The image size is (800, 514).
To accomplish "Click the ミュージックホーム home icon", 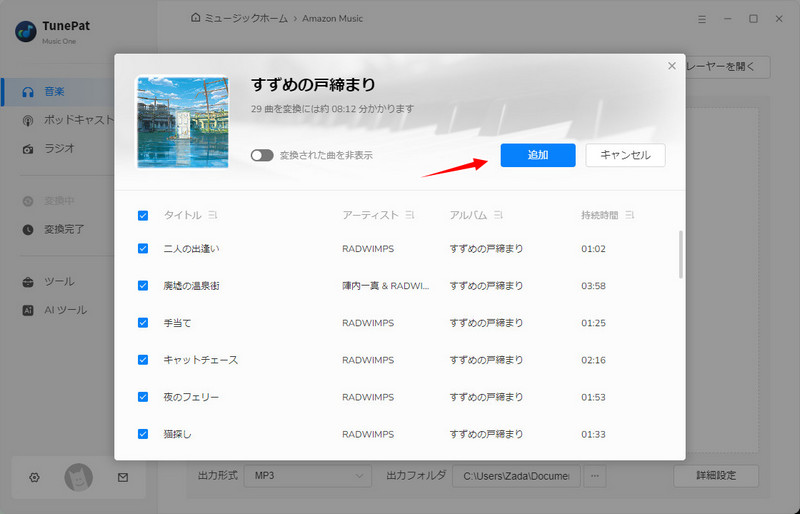I will coord(194,18).
